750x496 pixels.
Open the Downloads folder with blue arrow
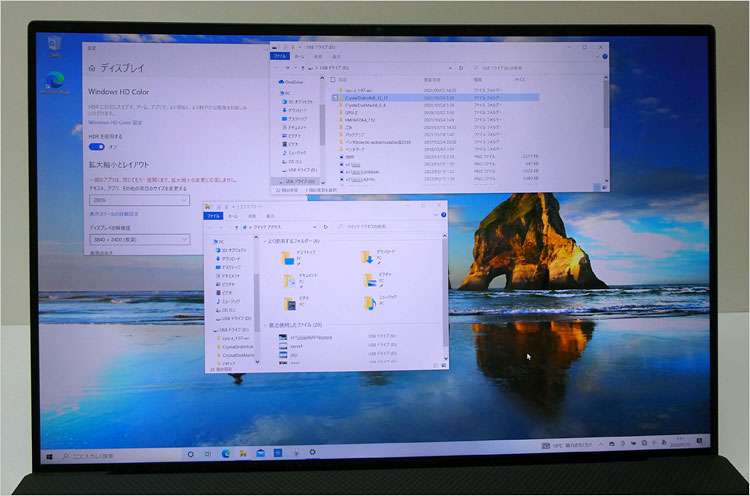point(369,259)
